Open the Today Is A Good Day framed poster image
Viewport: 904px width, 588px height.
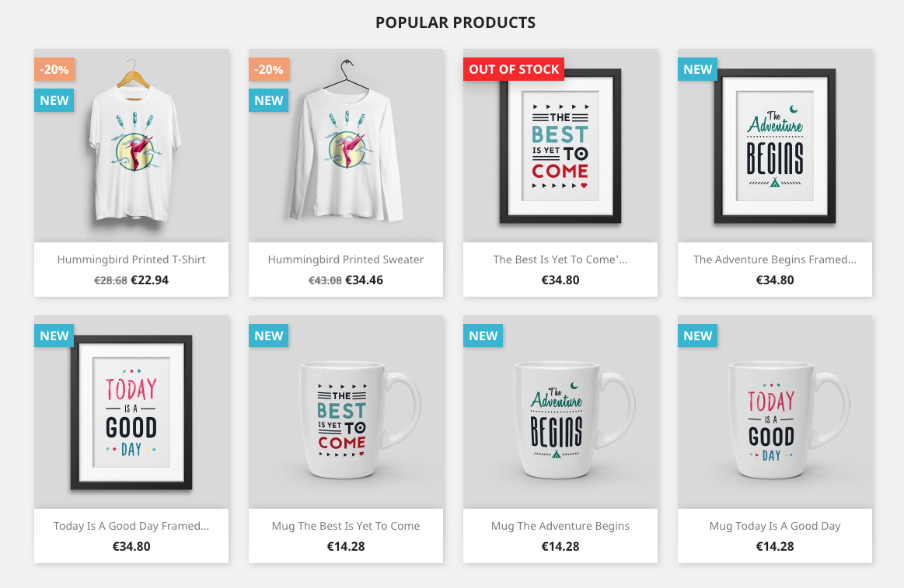131,412
